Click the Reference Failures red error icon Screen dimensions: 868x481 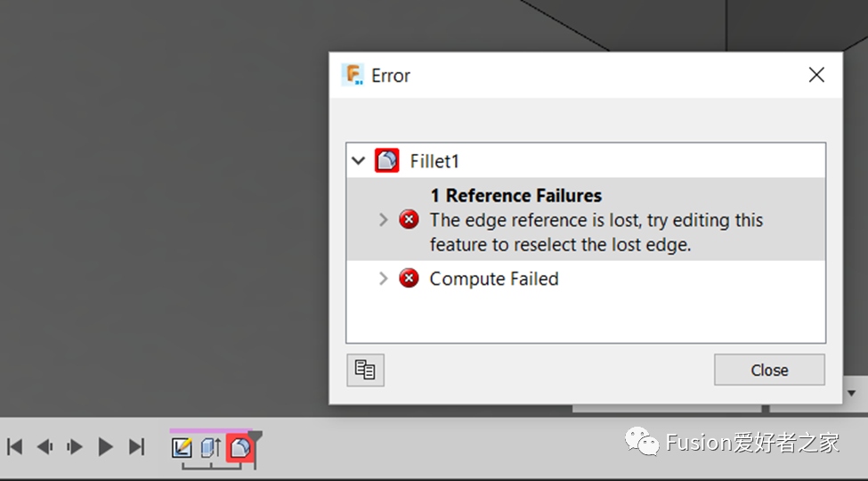(x=409, y=220)
